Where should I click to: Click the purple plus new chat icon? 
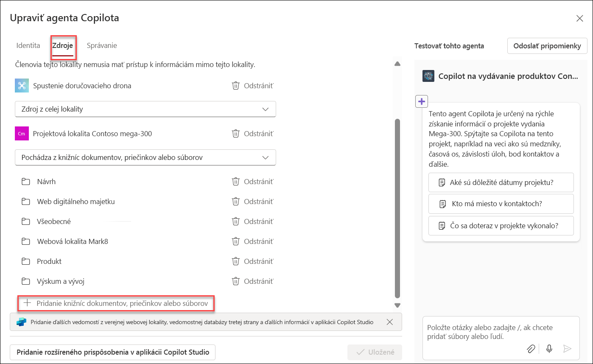[x=422, y=101]
